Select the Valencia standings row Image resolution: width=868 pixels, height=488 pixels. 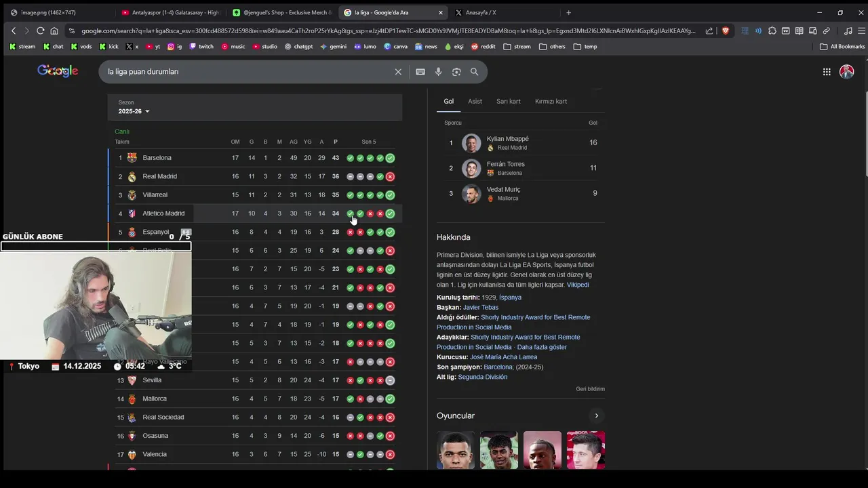tap(255, 454)
